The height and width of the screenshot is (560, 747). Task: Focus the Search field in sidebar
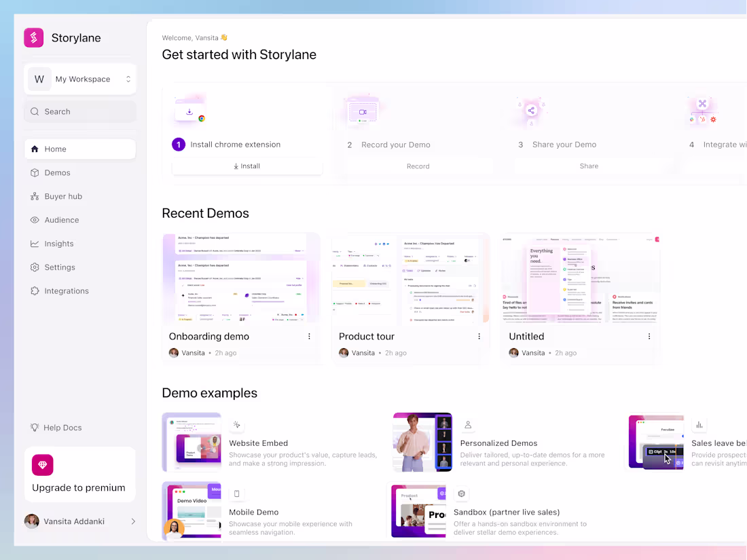coord(80,111)
